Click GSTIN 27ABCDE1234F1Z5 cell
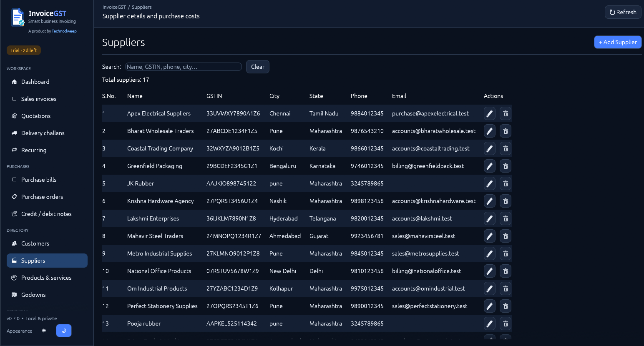This screenshot has height=346, width=644. (x=232, y=131)
